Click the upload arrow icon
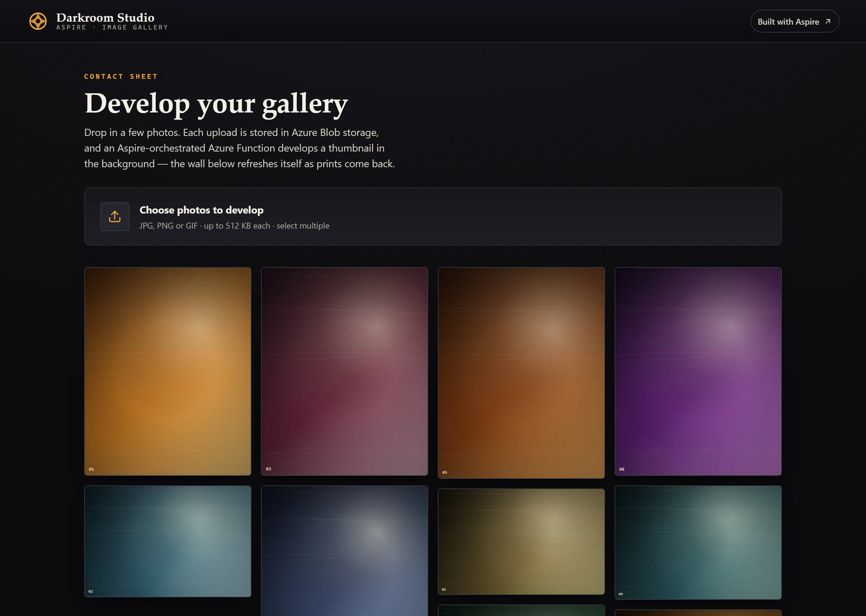This screenshot has height=616, width=866. pos(115,217)
